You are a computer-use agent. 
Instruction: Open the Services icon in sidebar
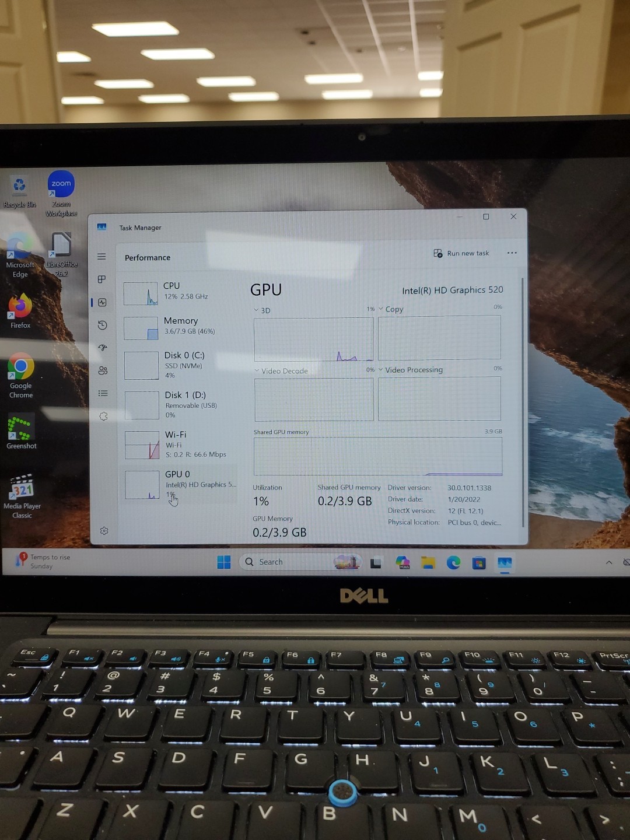point(104,416)
